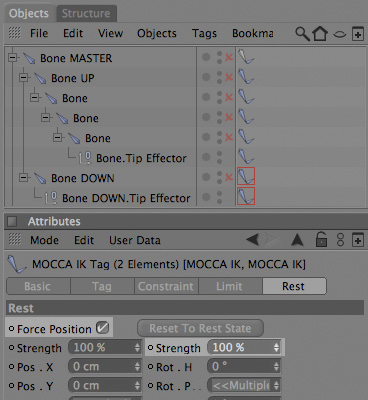Collapse the Bone DOWN branch
The width and height of the screenshot is (368, 400).
coord(24,177)
